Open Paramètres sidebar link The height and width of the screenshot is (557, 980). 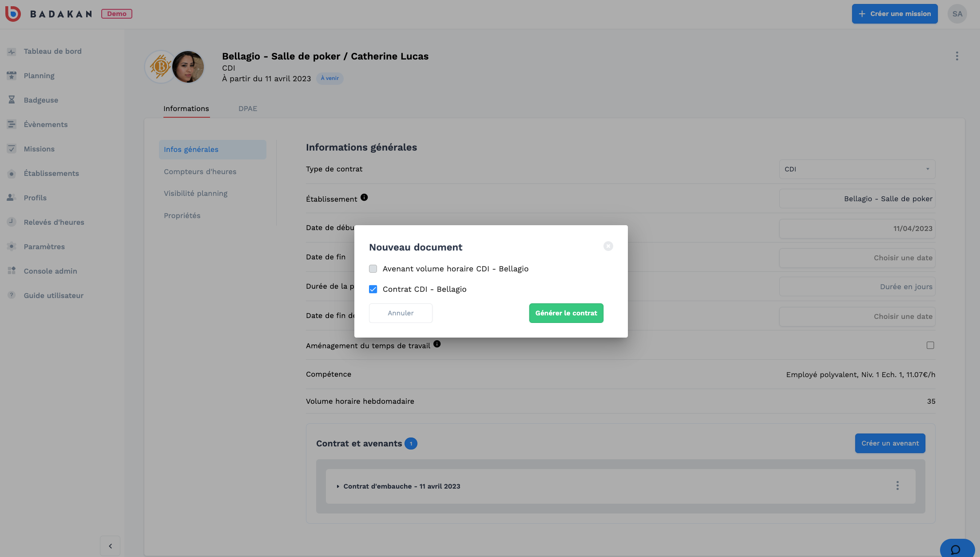tap(44, 247)
